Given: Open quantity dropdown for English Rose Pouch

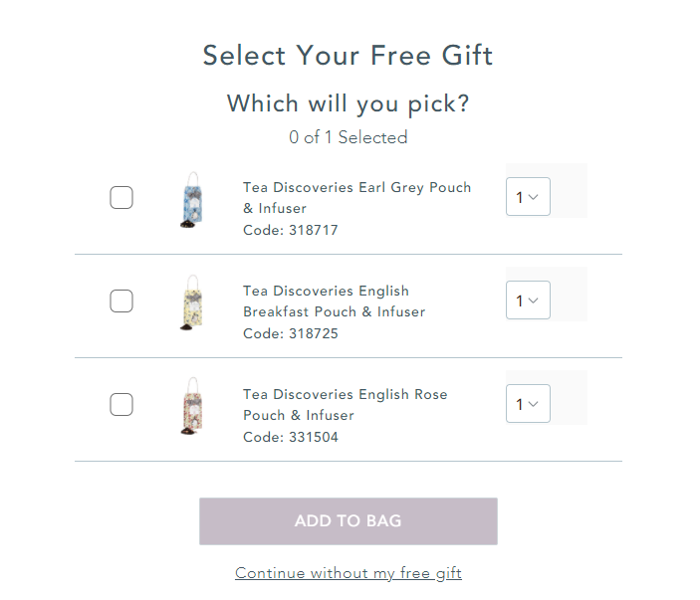Looking at the screenshot, I should [x=528, y=404].
